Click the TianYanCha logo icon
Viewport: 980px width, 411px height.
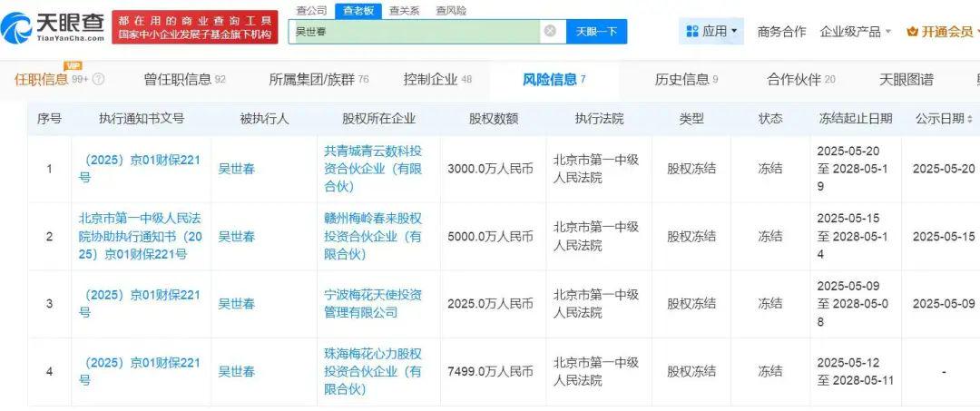pyautogui.click(x=15, y=28)
